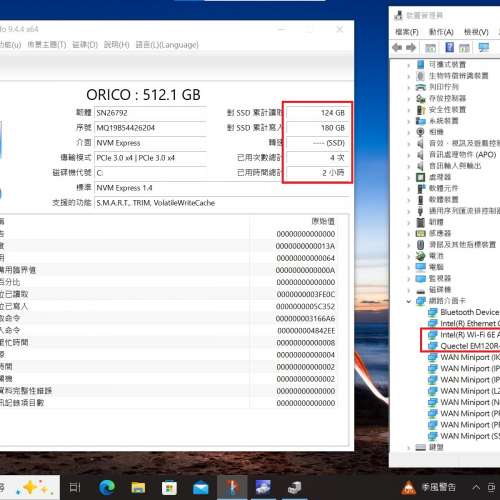Image resolution: width=500 pixels, height=500 pixels.
Task: Collapse 網路介面卡 node
Action: click(x=409, y=301)
